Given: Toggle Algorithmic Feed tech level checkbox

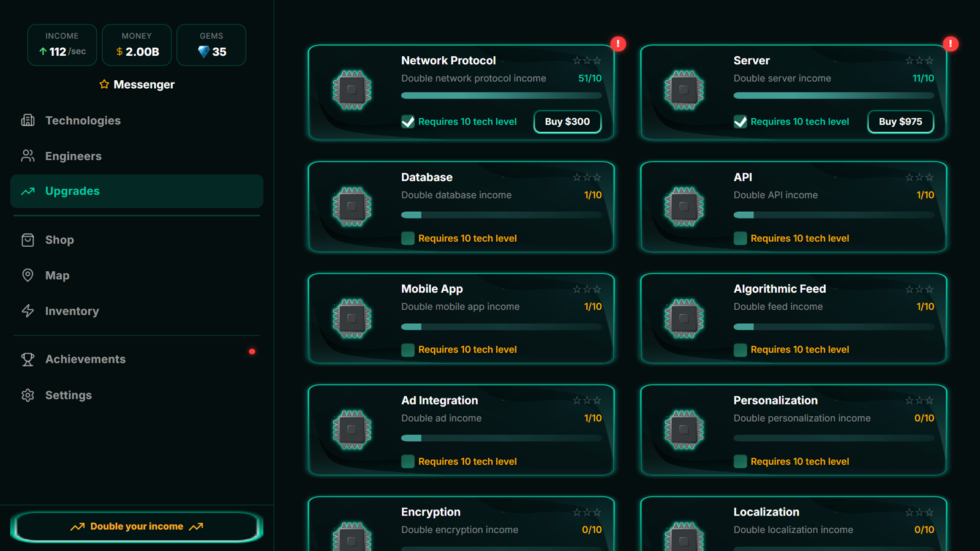Looking at the screenshot, I should tap(741, 350).
